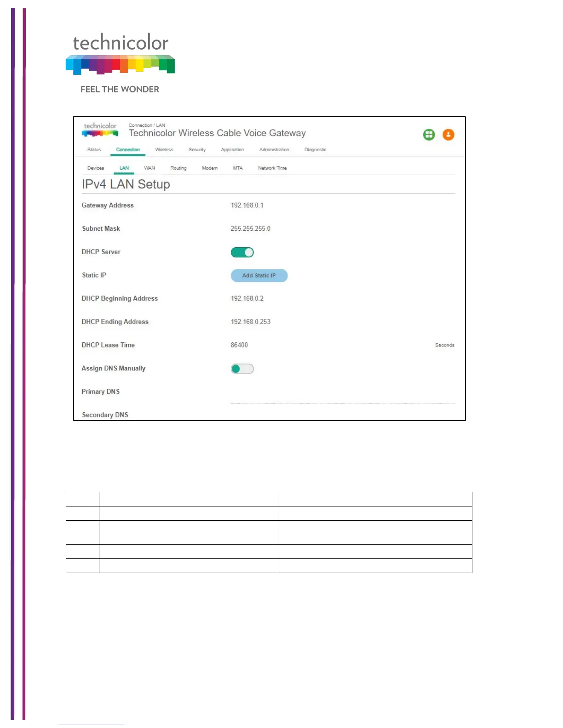Viewport: 563px width, 728px height.
Task: Edit the DHCP Ending Address 192.168.0.253
Action: 251,322
